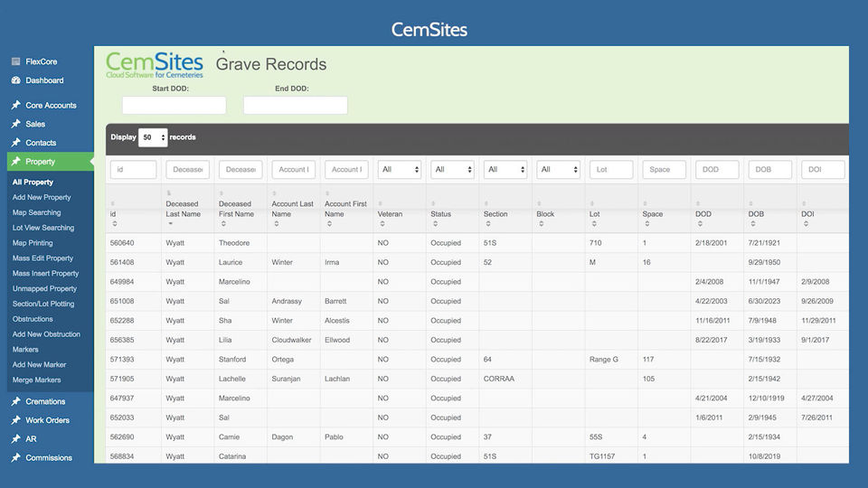The height and width of the screenshot is (488, 868).
Task: Select All Property submenu link
Action: pyautogui.click(x=33, y=182)
